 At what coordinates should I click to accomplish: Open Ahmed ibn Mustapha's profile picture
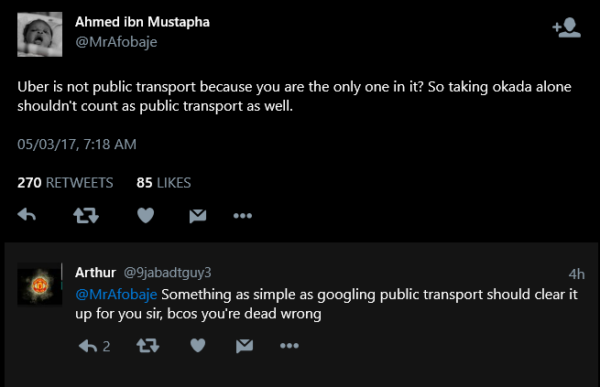(40, 34)
